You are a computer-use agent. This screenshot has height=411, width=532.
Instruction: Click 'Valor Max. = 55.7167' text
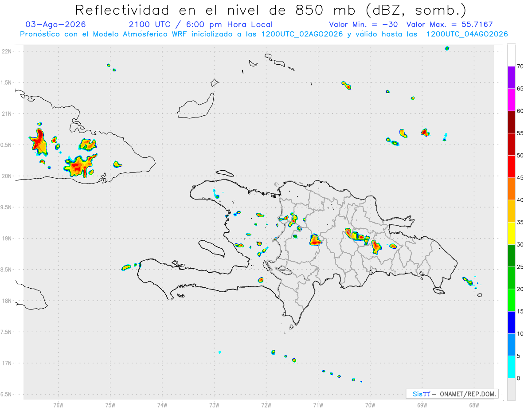point(450,24)
